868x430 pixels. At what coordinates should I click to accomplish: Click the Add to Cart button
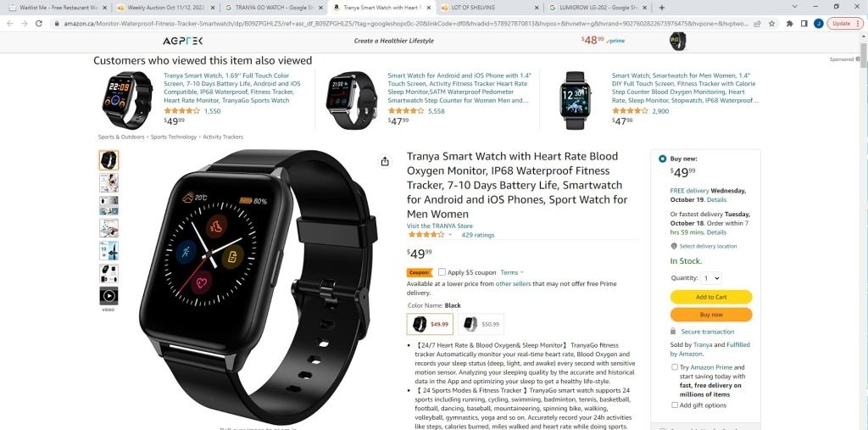click(x=711, y=297)
